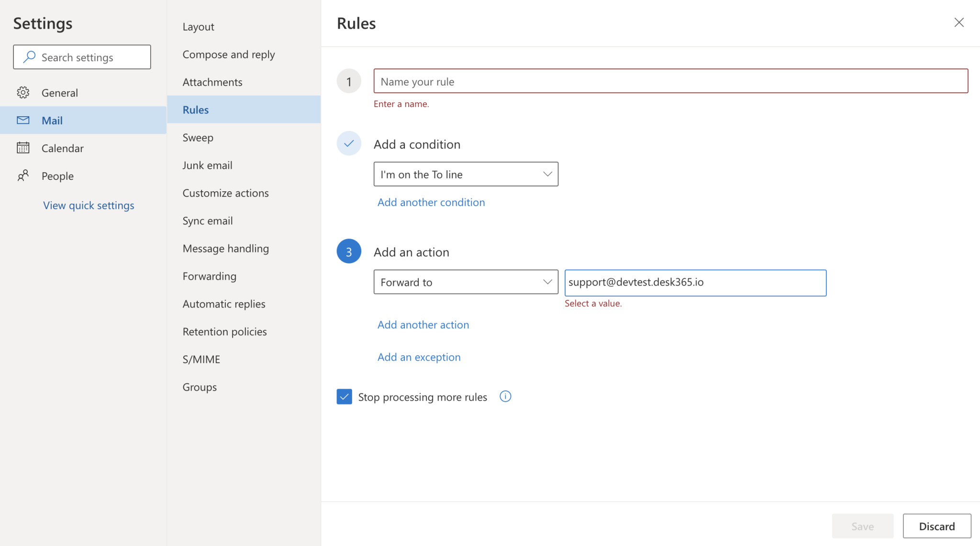The height and width of the screenshot is (546, 980).
Task: Open the General settings section
Action: (x=59, y=92)
